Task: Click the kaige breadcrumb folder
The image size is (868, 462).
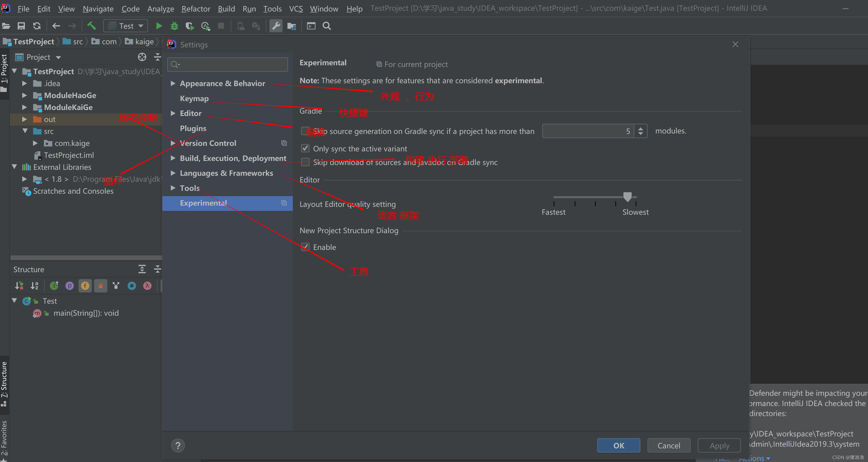Action: click(139, 41)
